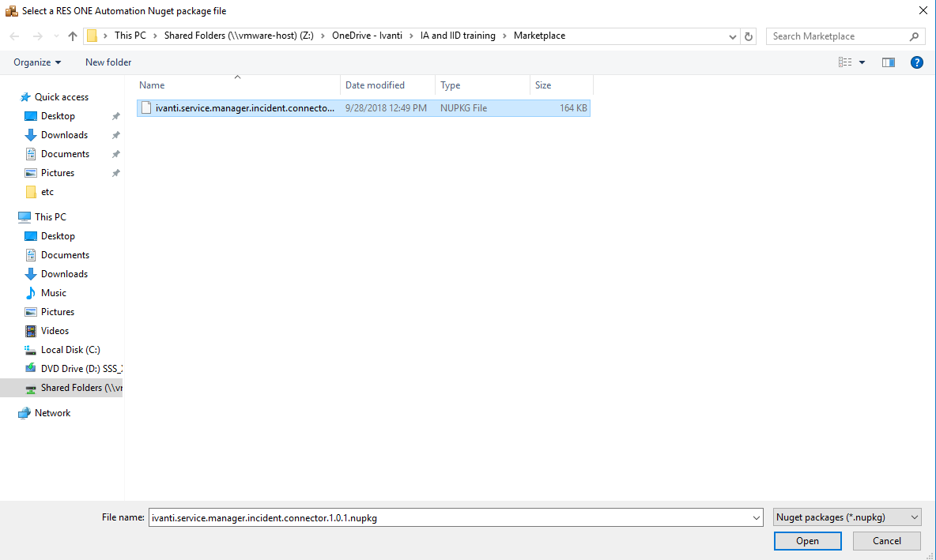Open the Organize menu
This screenshot has height=560, width=936.
(x=37, y=62)
